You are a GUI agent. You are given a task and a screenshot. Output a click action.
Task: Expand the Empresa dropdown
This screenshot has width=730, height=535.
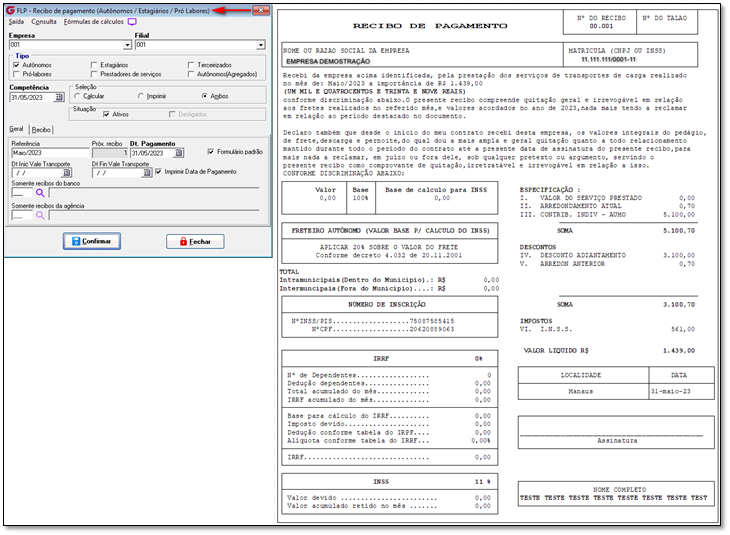pyautogui.click(x=127, y=45)
